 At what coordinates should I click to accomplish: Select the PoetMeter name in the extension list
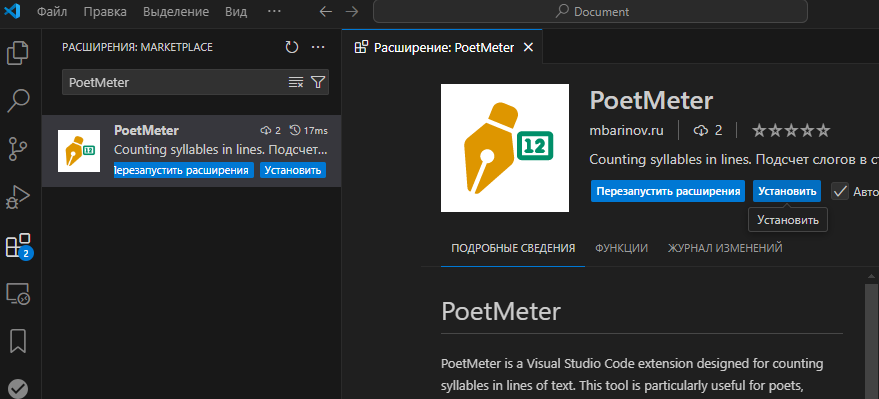click(x=146, y=131)
